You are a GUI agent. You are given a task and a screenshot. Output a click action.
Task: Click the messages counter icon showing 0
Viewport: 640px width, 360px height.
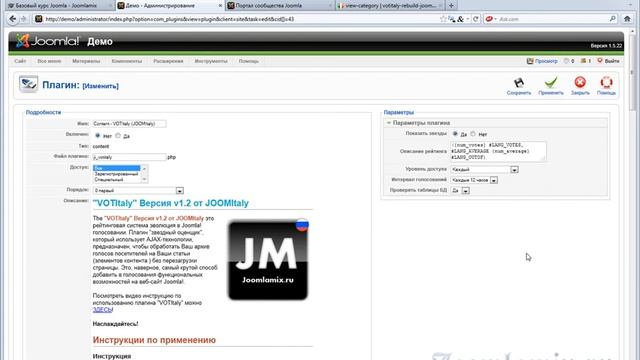[x=566, y=61]
